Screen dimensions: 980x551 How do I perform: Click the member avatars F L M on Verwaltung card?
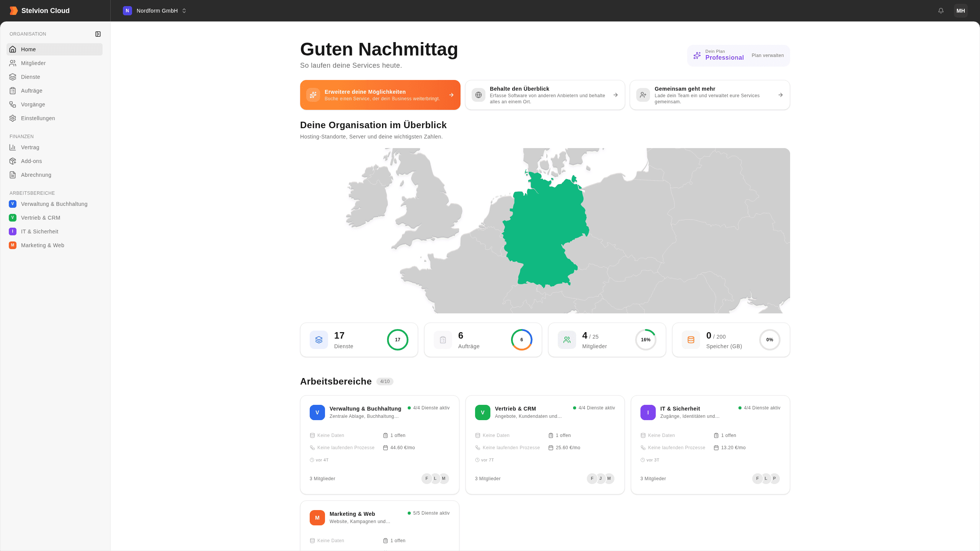[435, 479]
